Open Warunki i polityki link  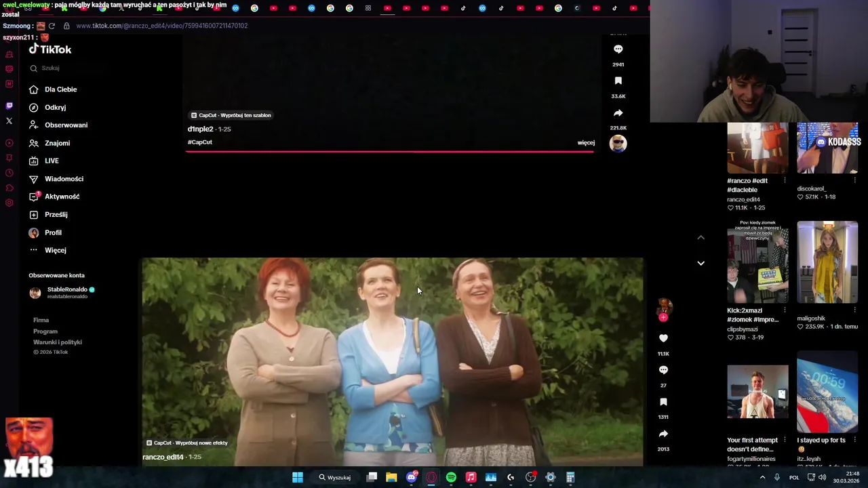tap(58, 342)
